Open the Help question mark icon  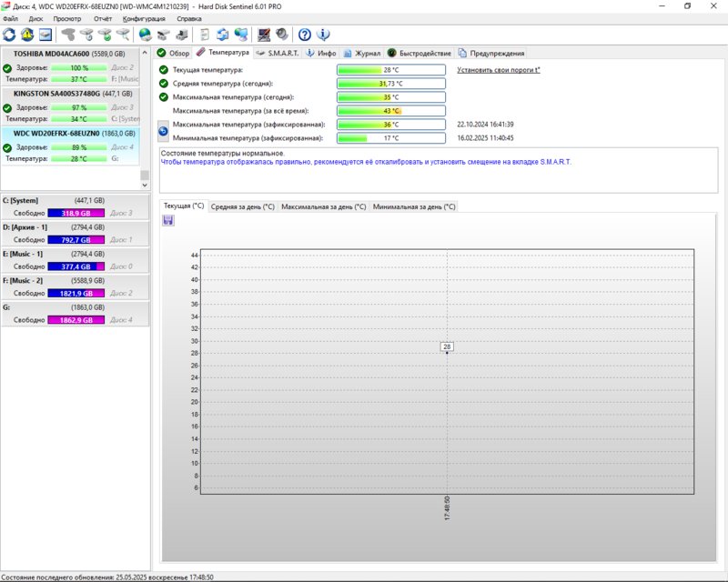point(305,35)
